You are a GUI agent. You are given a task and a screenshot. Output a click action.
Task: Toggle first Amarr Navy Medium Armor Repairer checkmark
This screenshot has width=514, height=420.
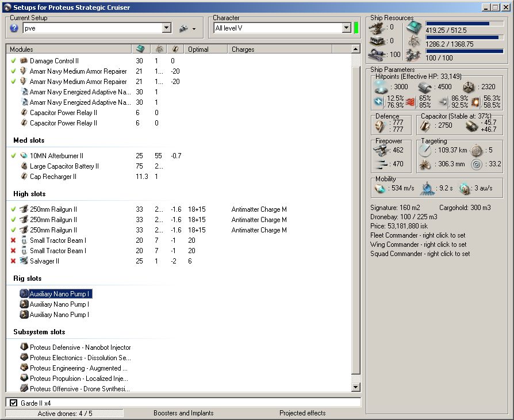[13, 71]
